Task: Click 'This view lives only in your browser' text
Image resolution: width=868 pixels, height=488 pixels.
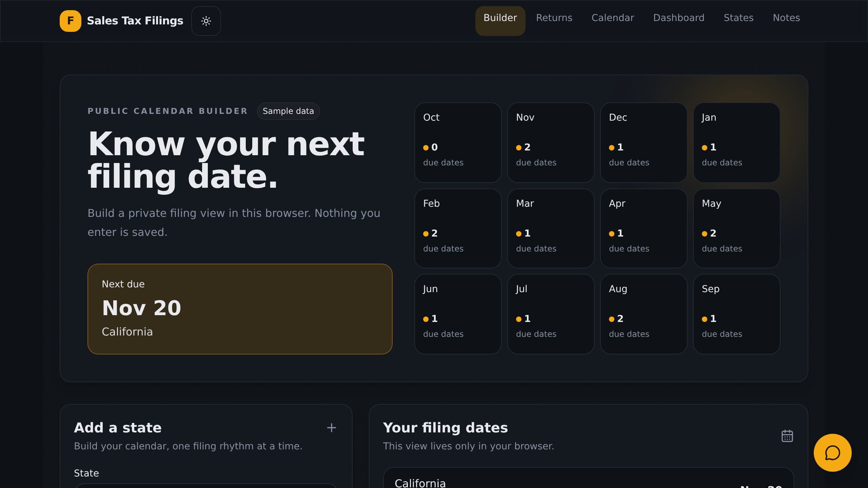Action: 468,446
